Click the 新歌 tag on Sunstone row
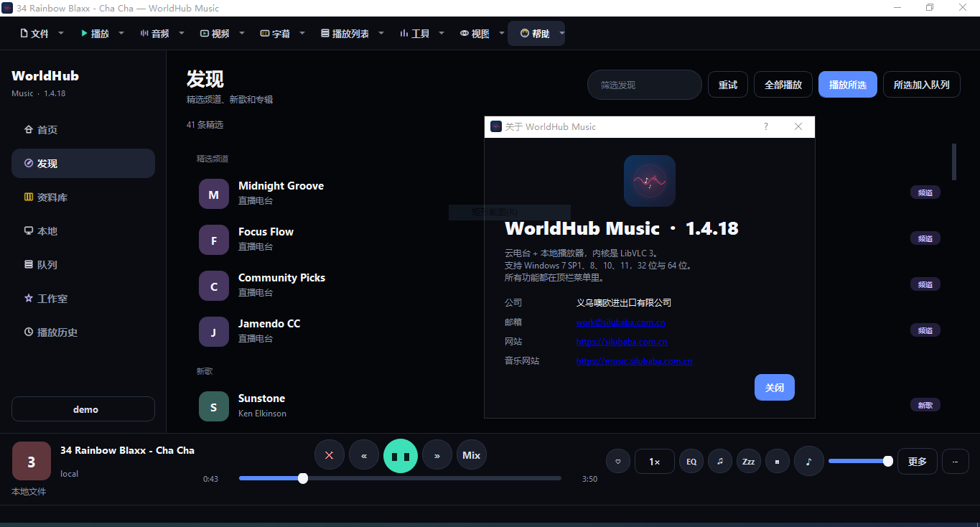This screenshot has width=980, height=527. (925, 405)
